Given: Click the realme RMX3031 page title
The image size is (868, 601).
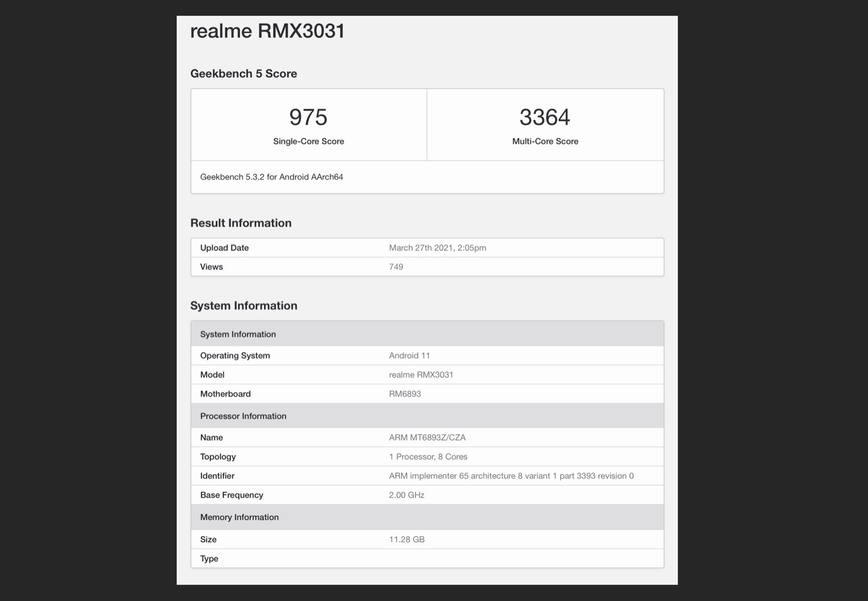Looking at the screenshot, I should pos(267,31).
